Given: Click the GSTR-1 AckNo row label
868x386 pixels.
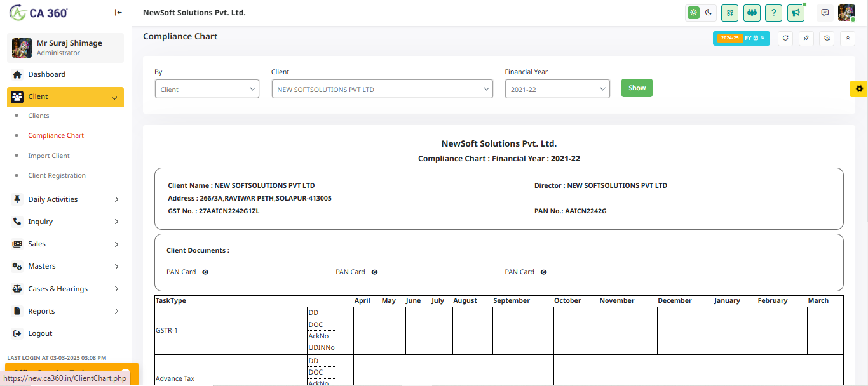Looking at the screenshot, I should coord(318,336).
